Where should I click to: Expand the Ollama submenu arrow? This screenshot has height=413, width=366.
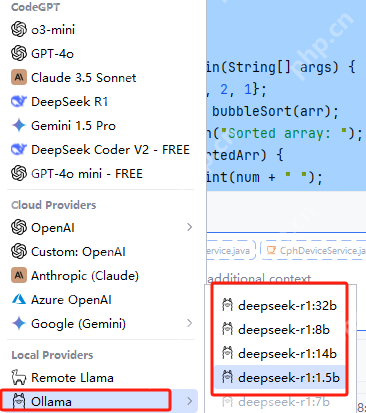coord(190,401)
